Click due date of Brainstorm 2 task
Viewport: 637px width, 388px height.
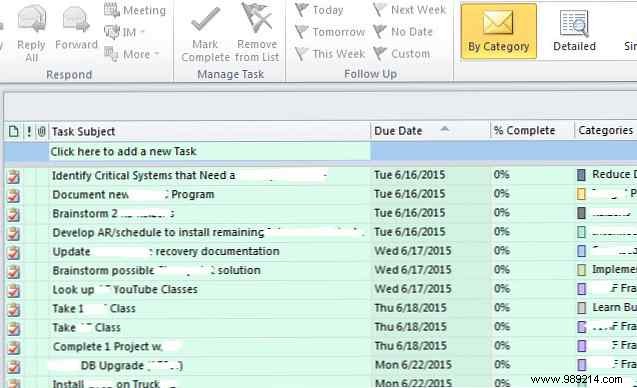[x=410, y=213]
